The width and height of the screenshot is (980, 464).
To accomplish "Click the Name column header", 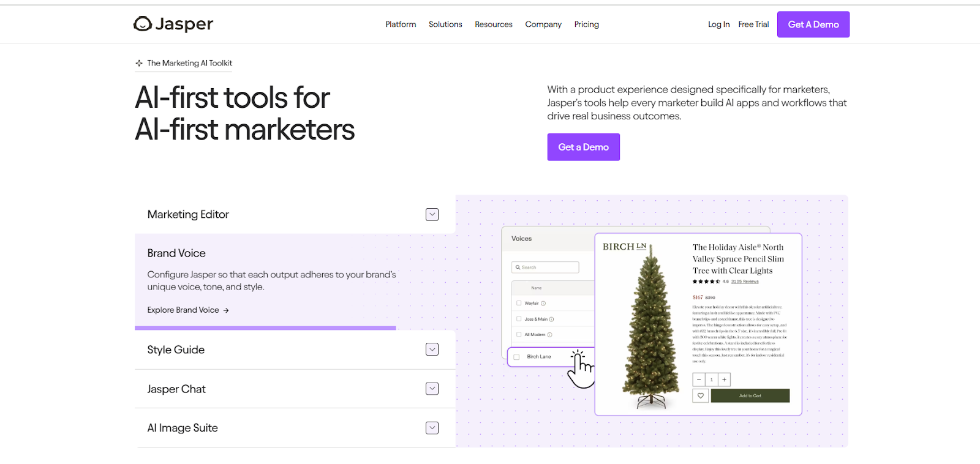I will tap(537, 288).
